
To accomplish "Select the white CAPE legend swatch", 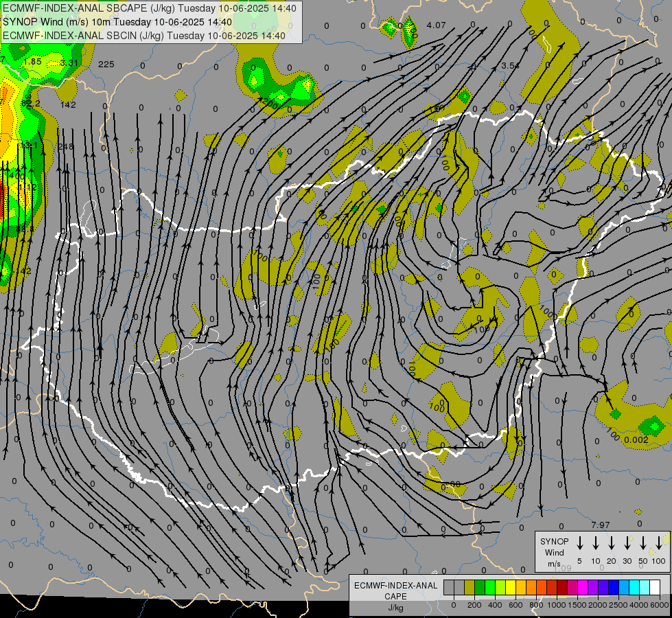I will (654, 587).
